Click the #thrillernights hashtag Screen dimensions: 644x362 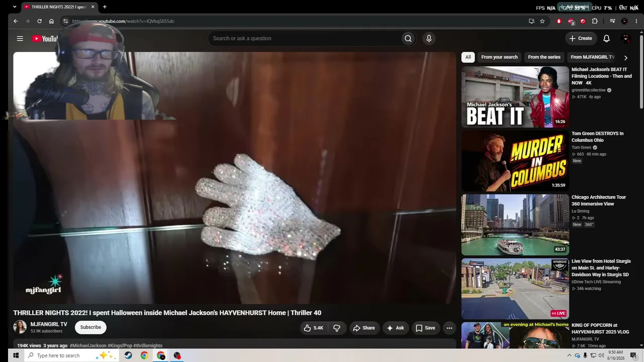pyautogui.click(x=148, y=346)
